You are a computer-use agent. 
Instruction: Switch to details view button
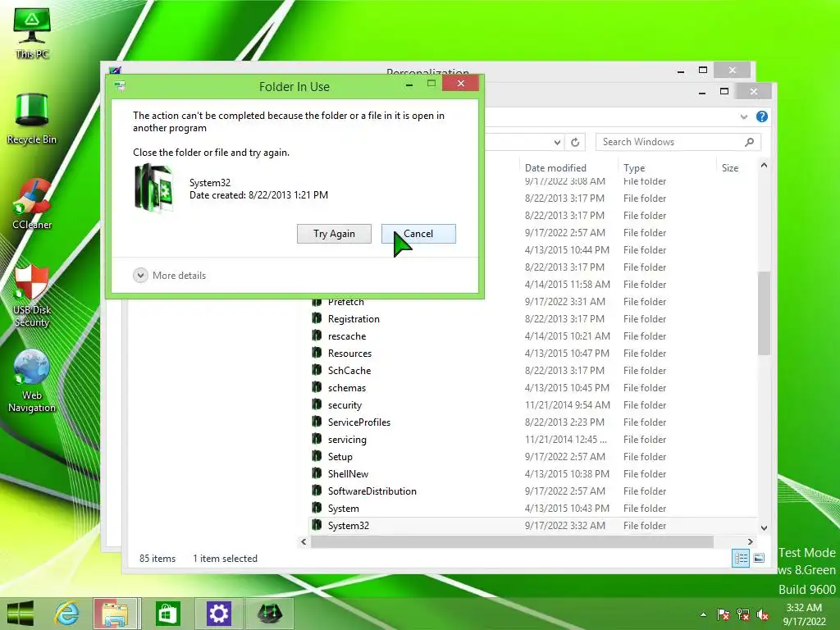[741, 558]
